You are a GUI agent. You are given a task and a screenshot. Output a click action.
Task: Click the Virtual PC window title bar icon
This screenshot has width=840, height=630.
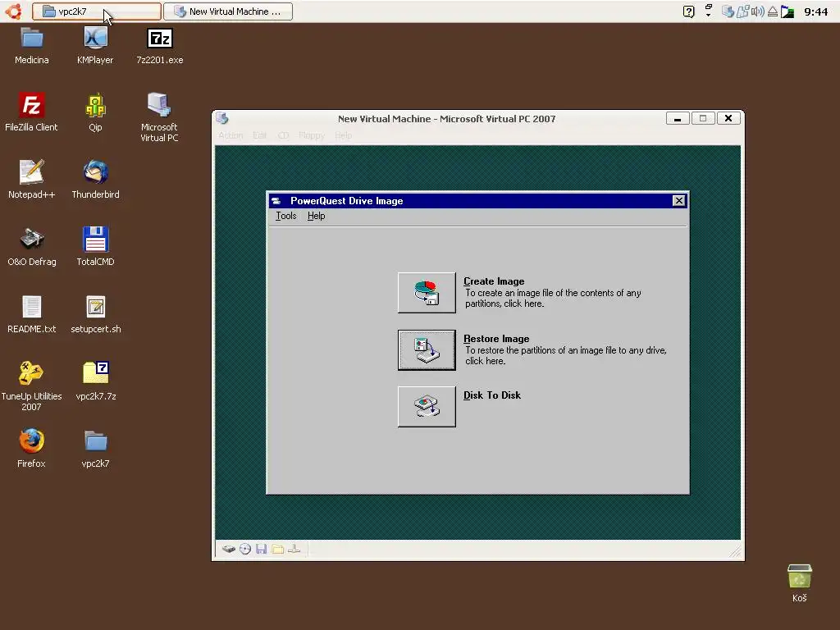coord(223,118)
